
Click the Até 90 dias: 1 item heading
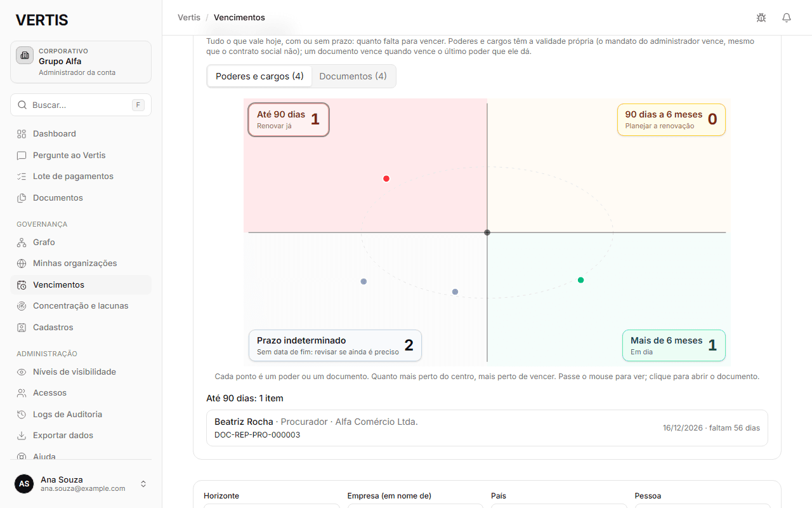click(245, 398)
